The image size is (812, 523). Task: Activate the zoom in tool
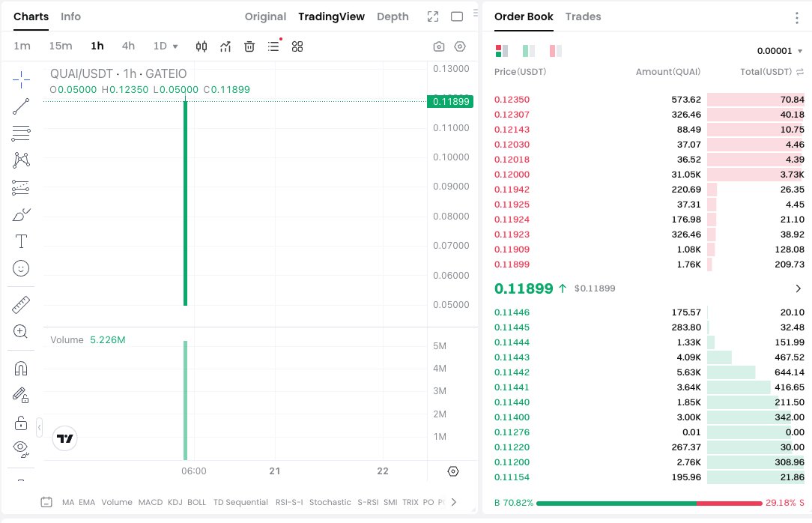pyautogui.click(x=21, y=331)
